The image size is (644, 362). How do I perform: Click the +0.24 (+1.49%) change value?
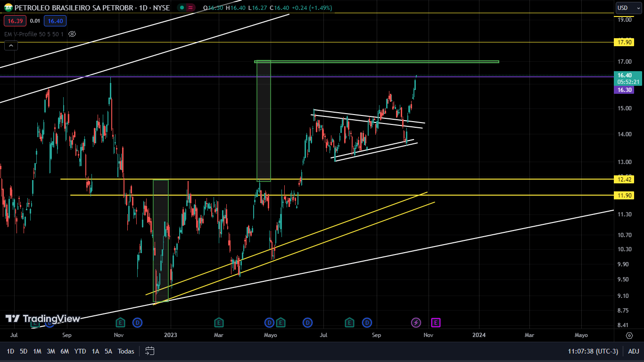tap(311, 8)
